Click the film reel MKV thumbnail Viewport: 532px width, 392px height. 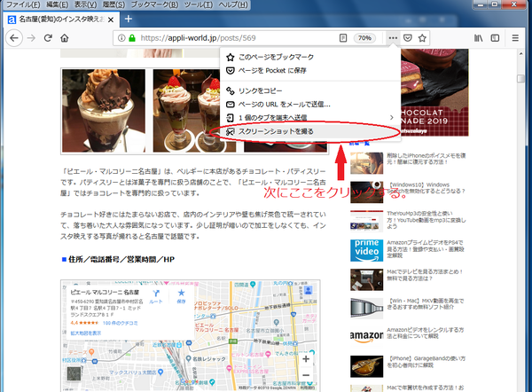pyautogui.click(x=367, y=308)
